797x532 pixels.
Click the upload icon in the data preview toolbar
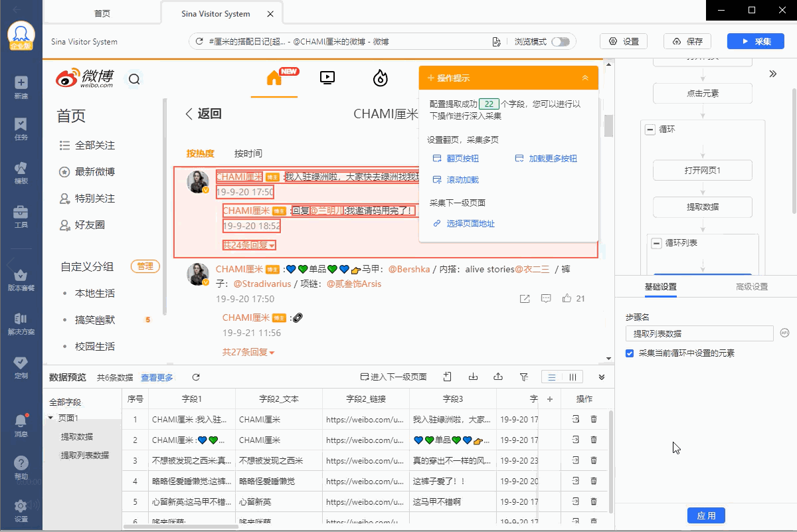click(498, 377)
